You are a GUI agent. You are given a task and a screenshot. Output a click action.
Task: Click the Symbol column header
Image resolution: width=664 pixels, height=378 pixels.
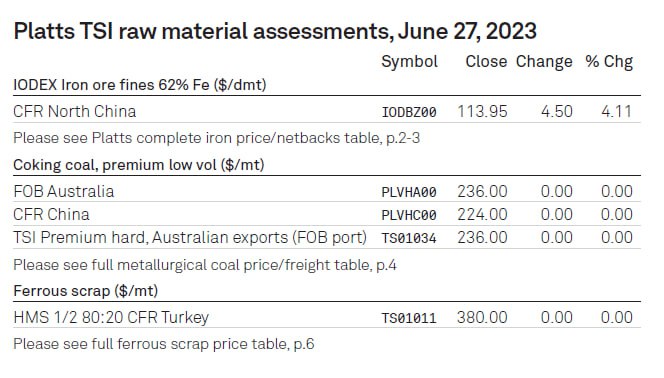pyautogui.click(x=409, y=62)
